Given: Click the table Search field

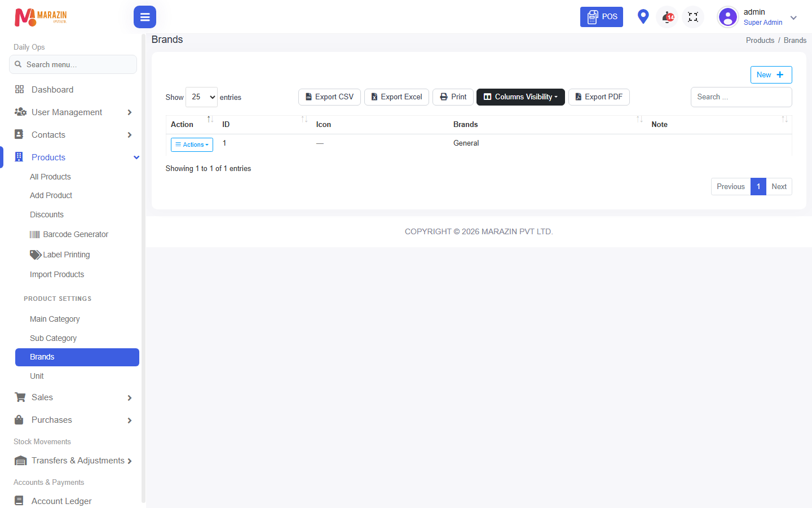Looking at the screenshot, I should coord(741,97).
